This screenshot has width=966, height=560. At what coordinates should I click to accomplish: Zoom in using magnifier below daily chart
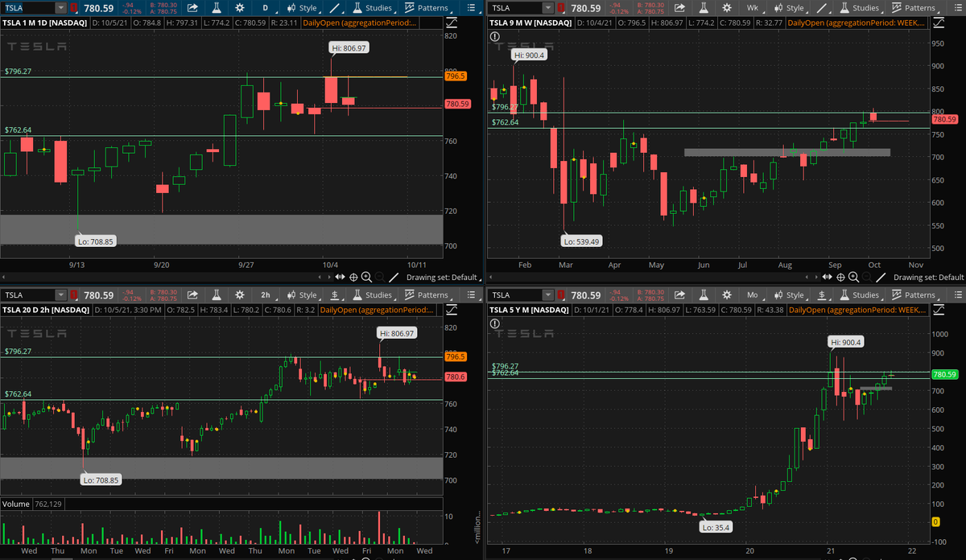point(366,276)
